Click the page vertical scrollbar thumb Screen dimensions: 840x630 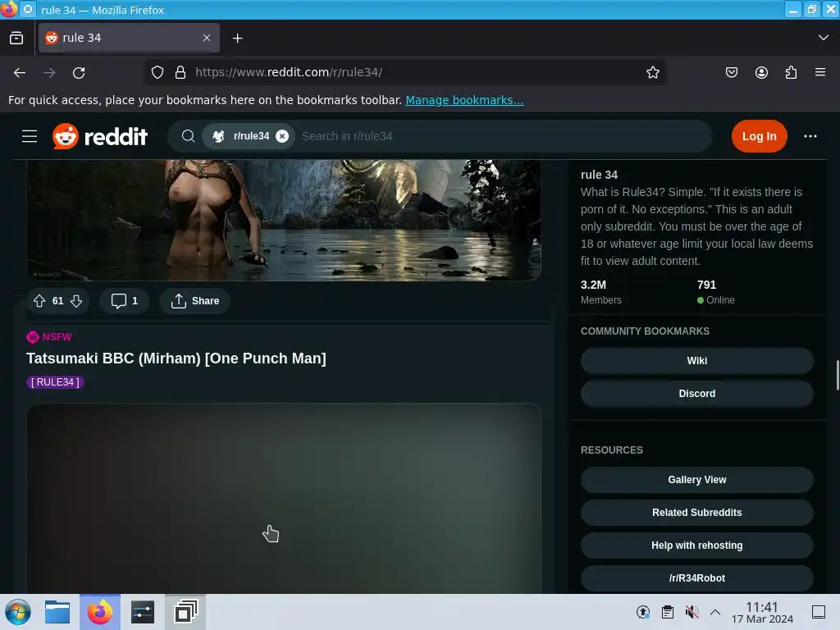(837, 376)
